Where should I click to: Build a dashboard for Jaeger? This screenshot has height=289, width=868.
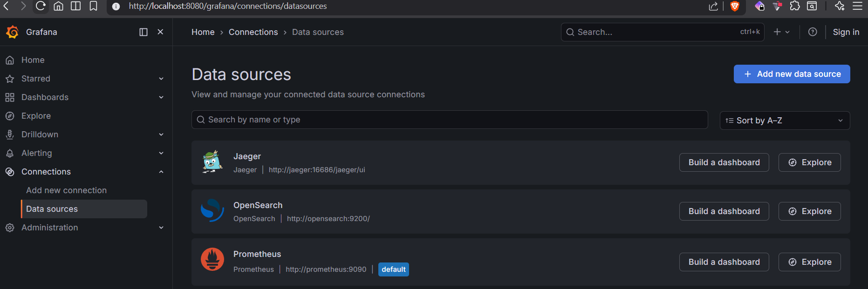click(724, 162)
